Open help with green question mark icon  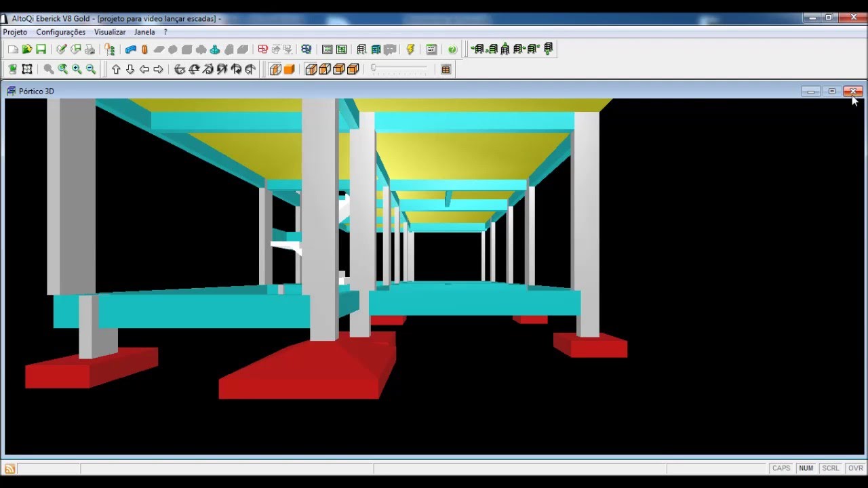(x=452, y=49)
